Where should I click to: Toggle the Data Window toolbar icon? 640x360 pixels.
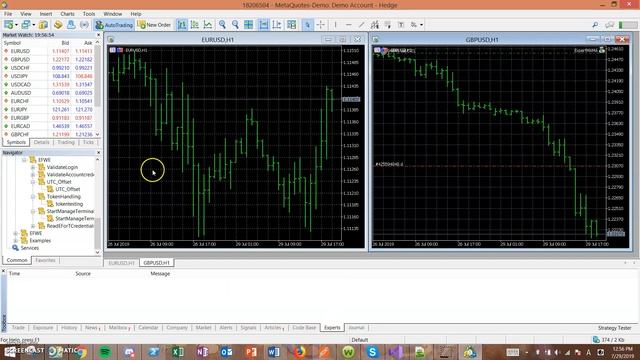click(58, 25)
